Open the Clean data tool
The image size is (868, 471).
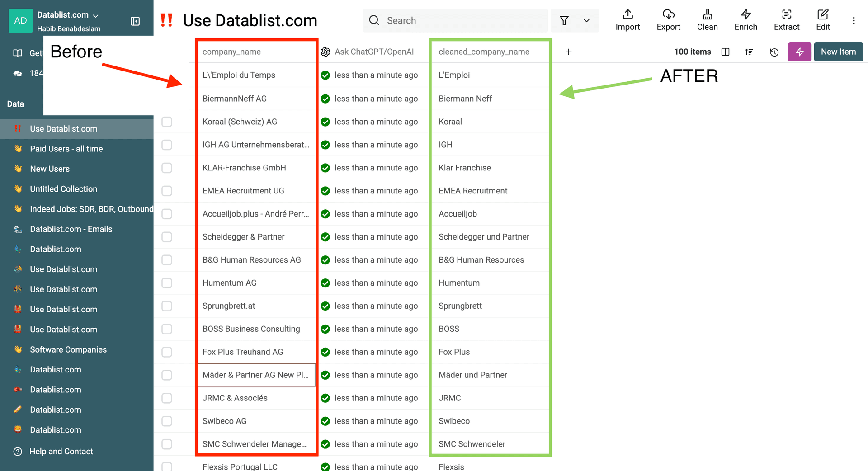pos(707,20)
